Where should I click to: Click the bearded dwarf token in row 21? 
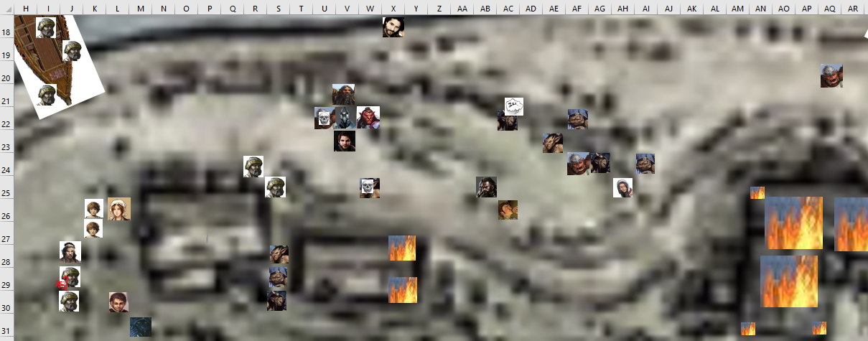click(343, 94)
